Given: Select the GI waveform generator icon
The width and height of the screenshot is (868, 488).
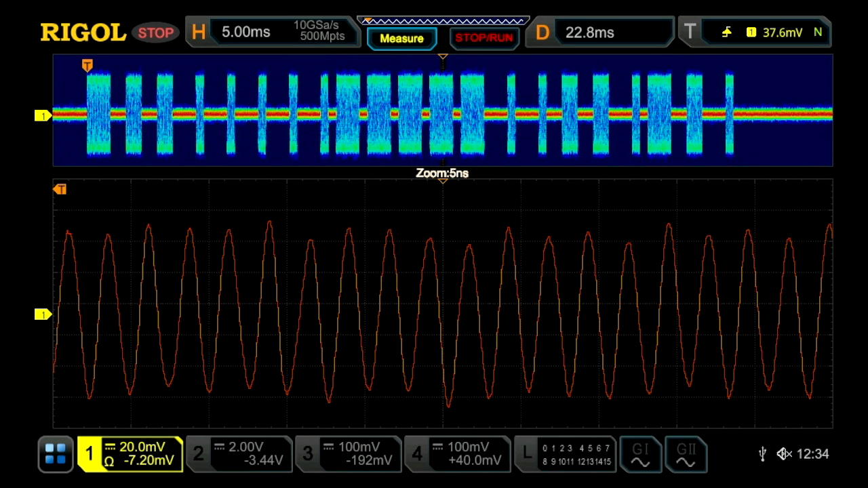Looking at the screenshot, I should click(x=640, y=454).
